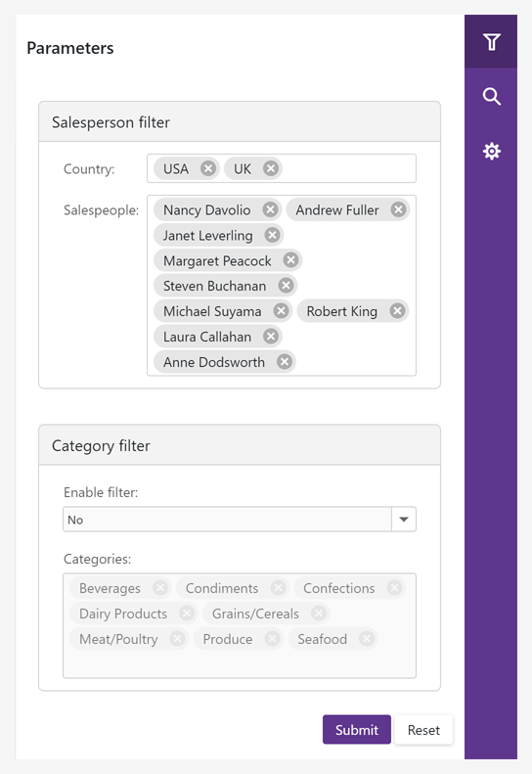Select the Michael Suyama tag text
The width and height of the screenshot is (532, 774).
pos(212,311)
